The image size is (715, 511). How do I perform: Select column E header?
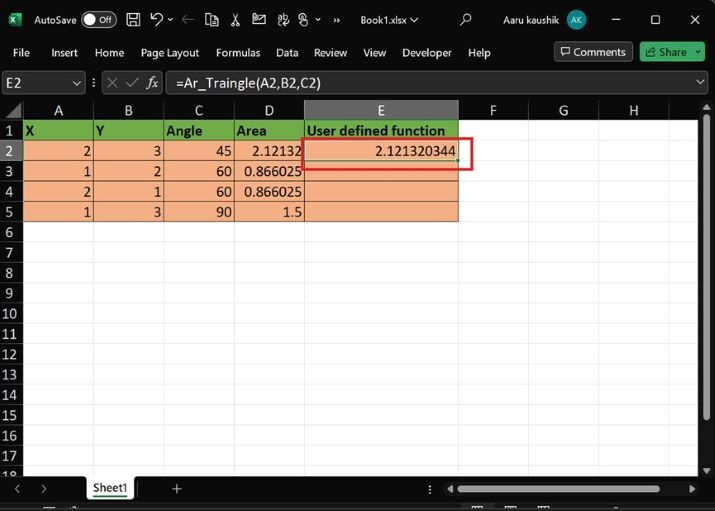[381, 110]
